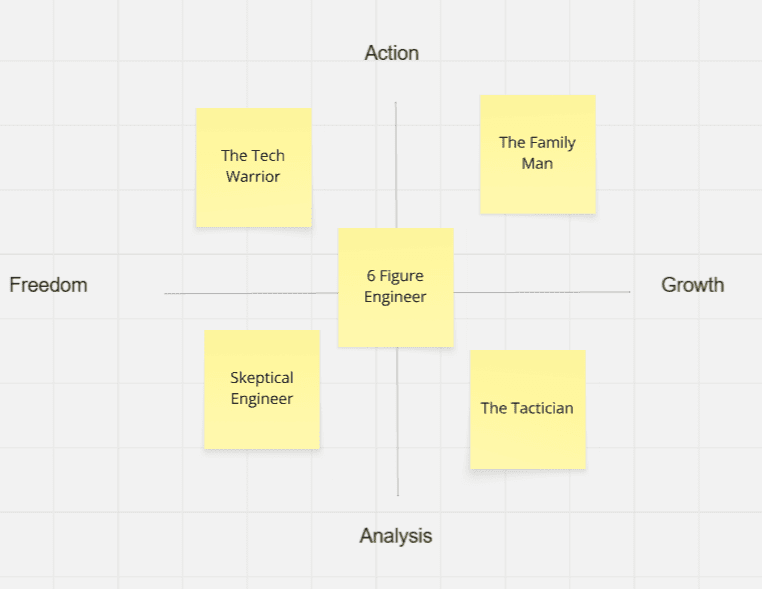The image size is (762, 589).
Task: Click the word "Family" on the note
Action: coord(552,142)
